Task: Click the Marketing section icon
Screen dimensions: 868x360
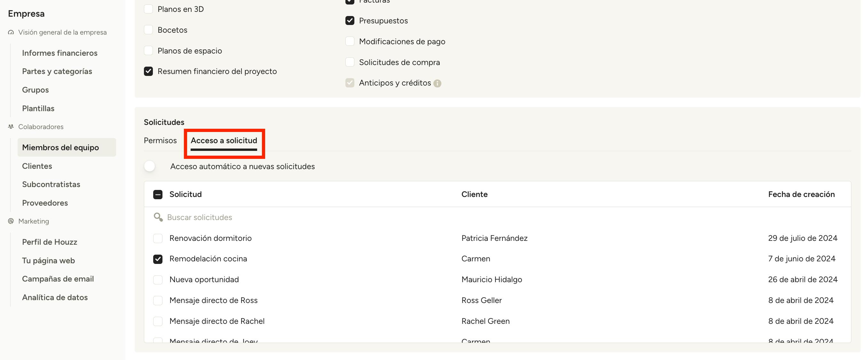Action: point(11,221)
